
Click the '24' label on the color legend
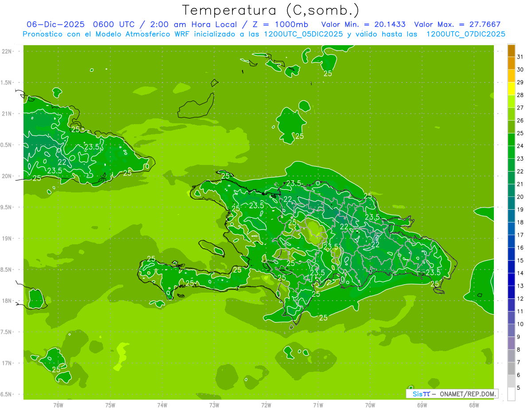tap(520, 146)
